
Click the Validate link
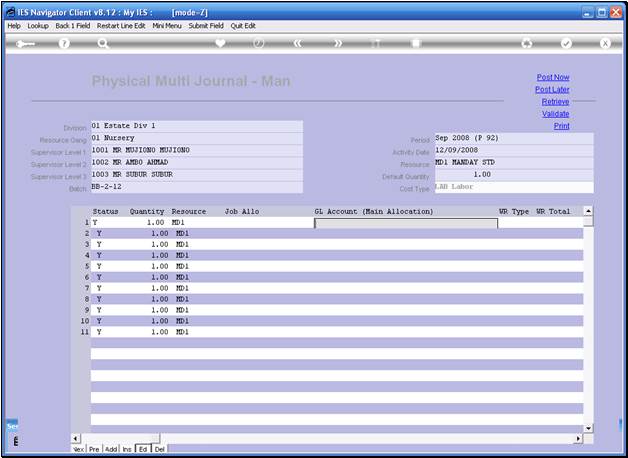(556, 114)
